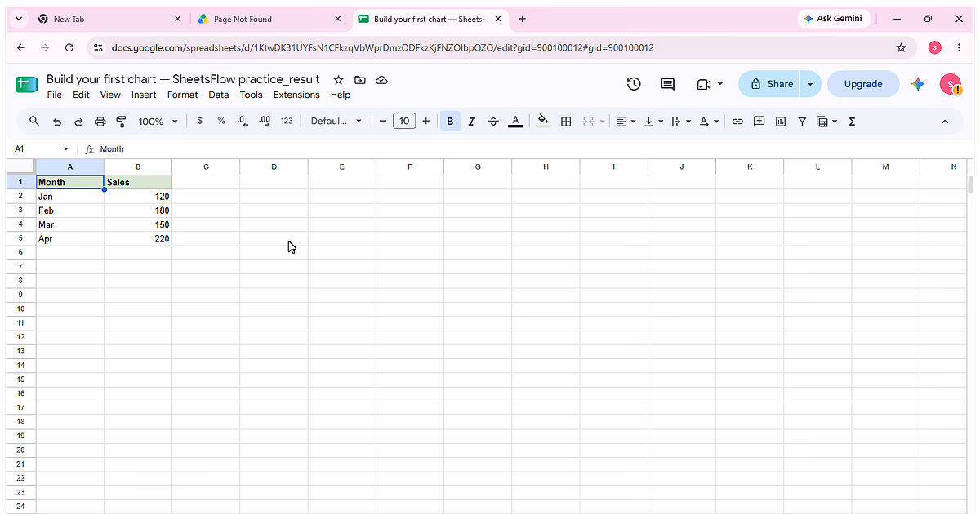Start a meeting with camera icon
980x514 pixels.
709,84
